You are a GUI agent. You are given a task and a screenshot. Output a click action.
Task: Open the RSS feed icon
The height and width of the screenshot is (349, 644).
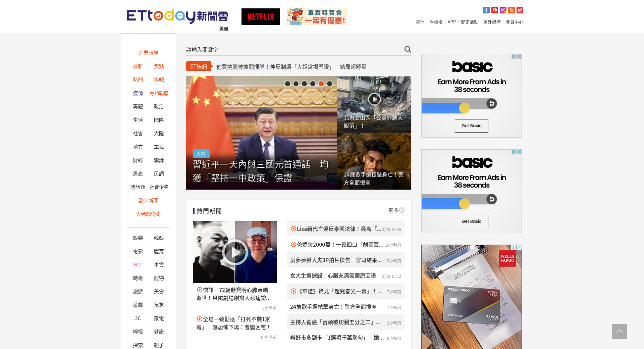tap(511, 10)
